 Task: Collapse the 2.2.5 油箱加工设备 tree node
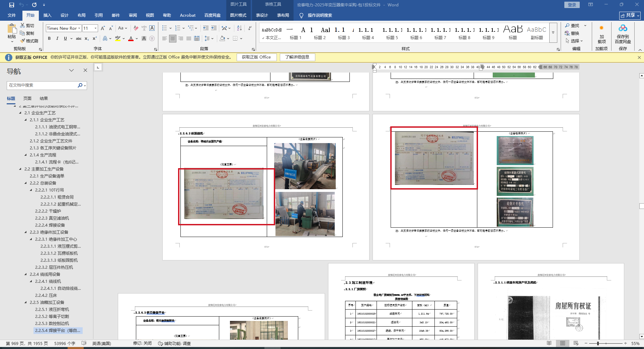pos(26,302)
